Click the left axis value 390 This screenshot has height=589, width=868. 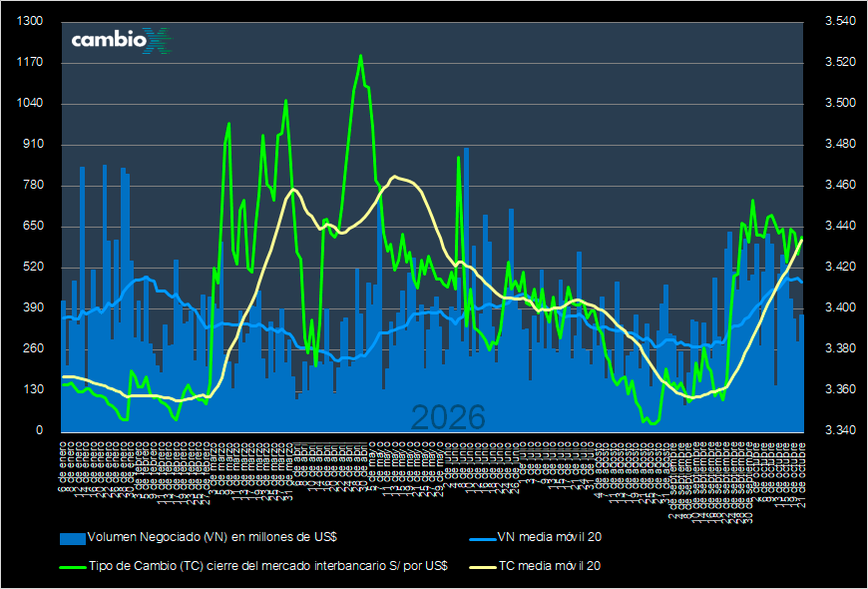click(x=33, y=308)
